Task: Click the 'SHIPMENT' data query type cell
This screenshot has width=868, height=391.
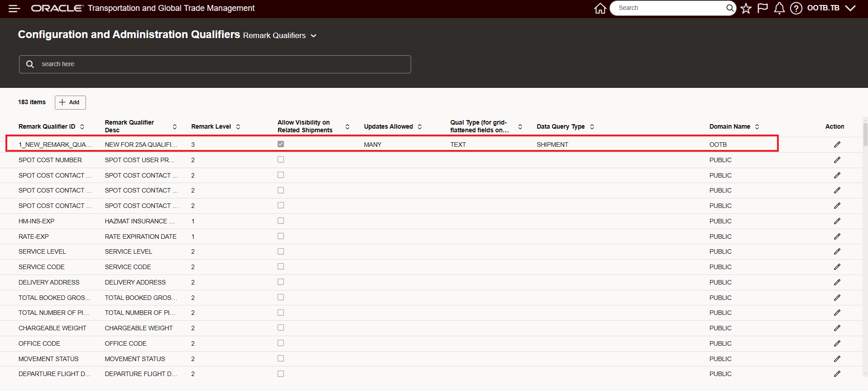Action: 552,145
